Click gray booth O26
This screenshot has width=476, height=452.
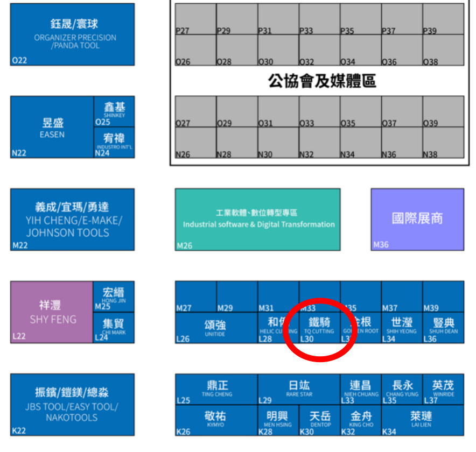pyautogui.click(x=196, y=50)
